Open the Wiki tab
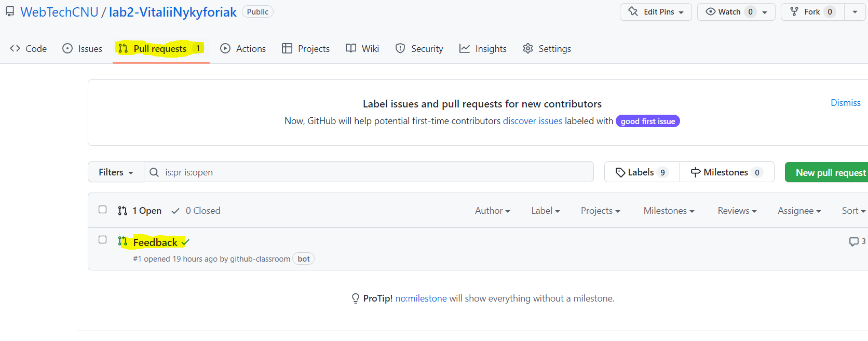868x341 pixels. coord(362,49)
